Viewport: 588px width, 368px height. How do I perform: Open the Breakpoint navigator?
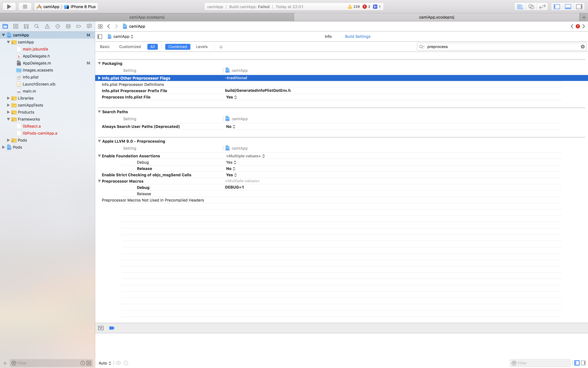click(x=78, y=26)
